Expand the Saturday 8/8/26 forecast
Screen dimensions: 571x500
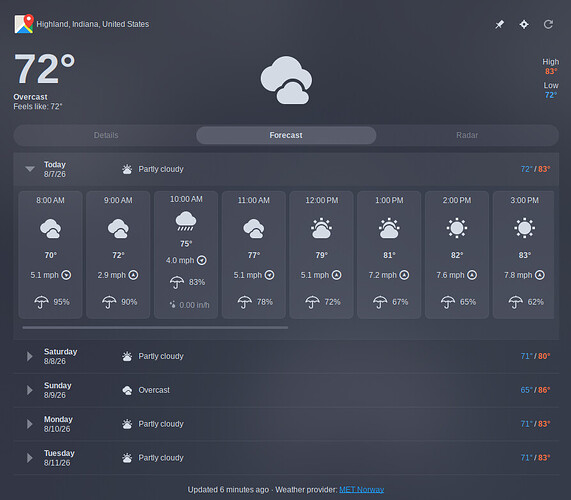pos(30,356)
